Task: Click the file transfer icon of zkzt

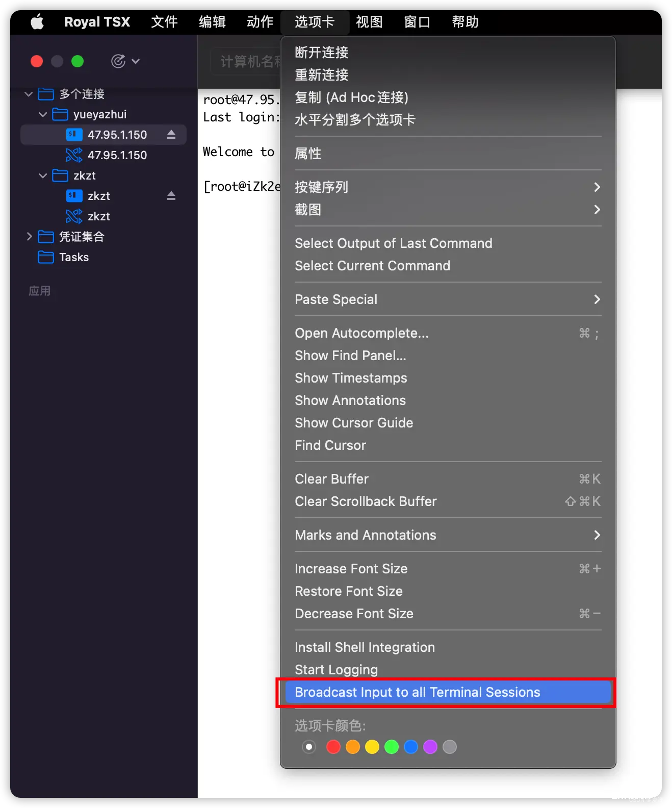Action: 74,216
